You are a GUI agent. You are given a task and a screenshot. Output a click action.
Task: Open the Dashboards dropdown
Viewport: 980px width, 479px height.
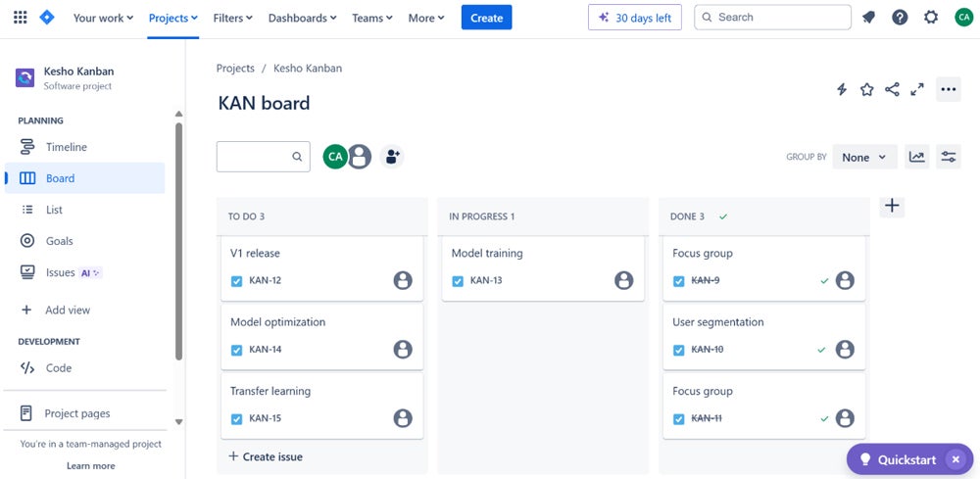point(303,18)
